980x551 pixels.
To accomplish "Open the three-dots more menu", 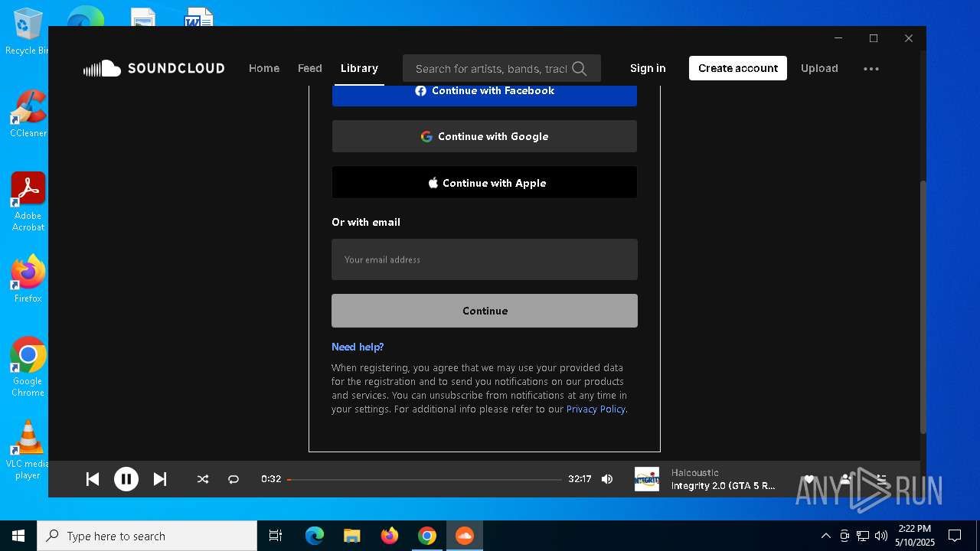I will coord(871,68).
